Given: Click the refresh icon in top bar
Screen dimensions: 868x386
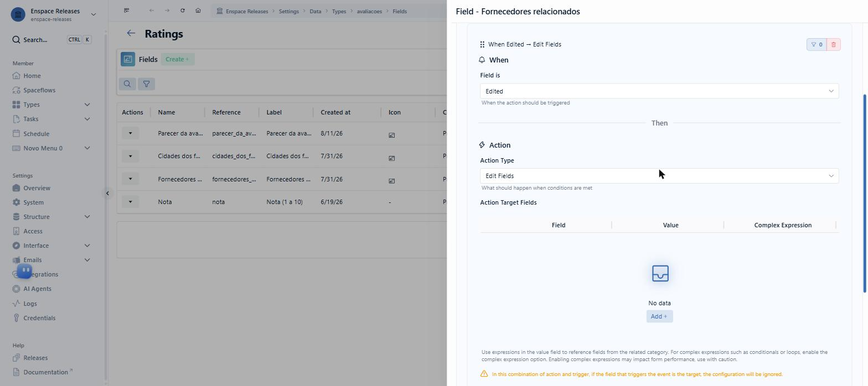Looking at the screenshot, I should (182, 11).
